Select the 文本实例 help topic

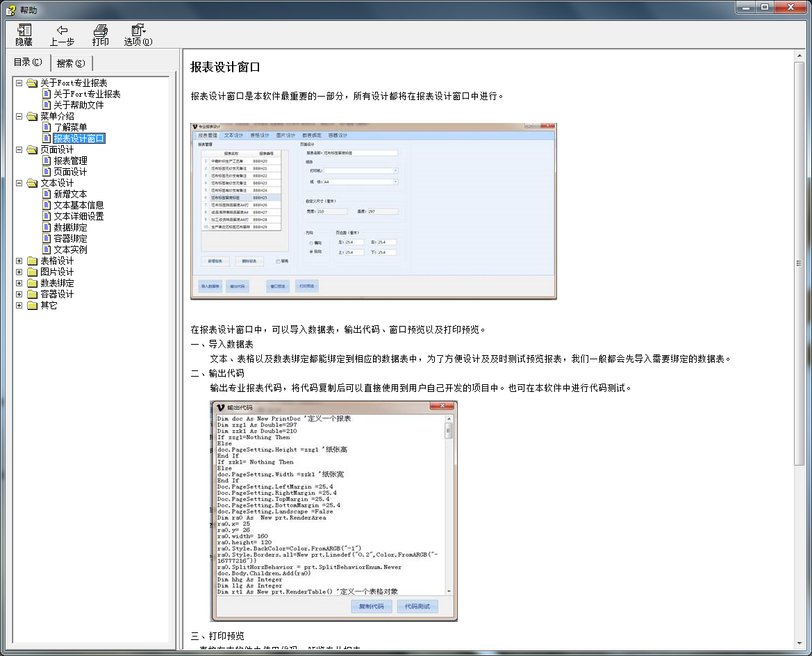click(x=70, y=250)
